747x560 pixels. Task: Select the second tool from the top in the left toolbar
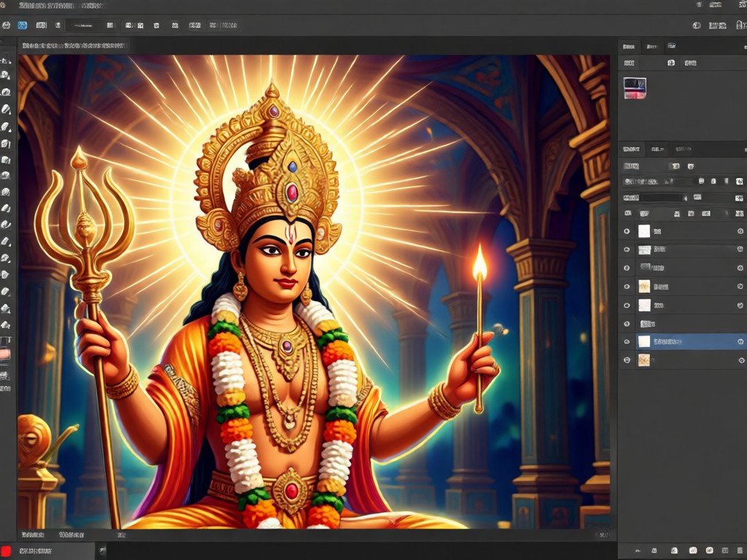(5, 75)
